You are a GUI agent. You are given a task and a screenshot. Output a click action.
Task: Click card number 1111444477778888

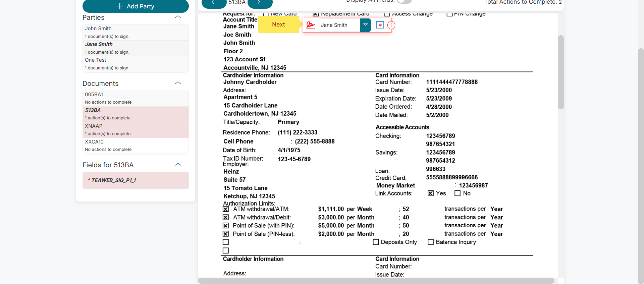click(x=452, y=82)
